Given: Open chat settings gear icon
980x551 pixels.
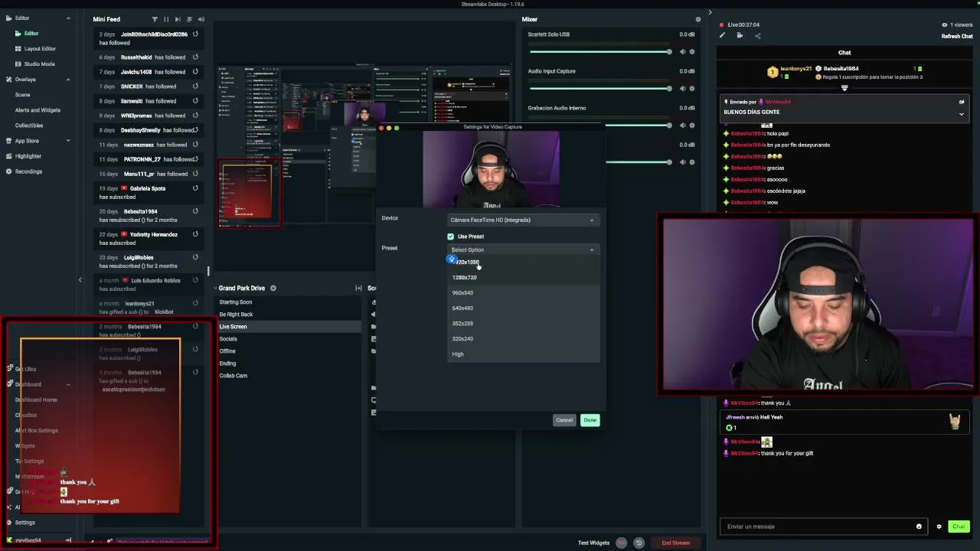Looking at the screenshot, I should click(x=939, y=527).
